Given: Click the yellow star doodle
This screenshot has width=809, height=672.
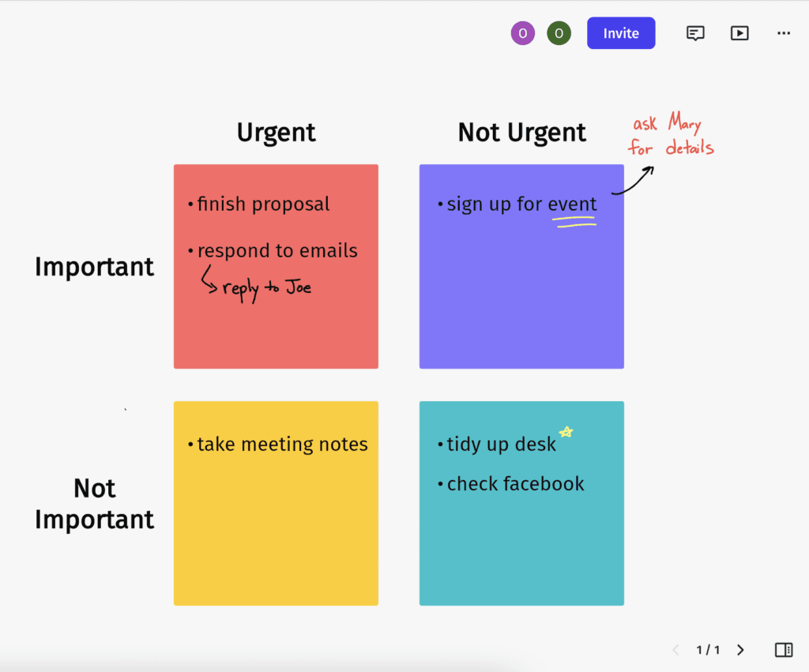Looking at the screenshot, I should [566, 432].
